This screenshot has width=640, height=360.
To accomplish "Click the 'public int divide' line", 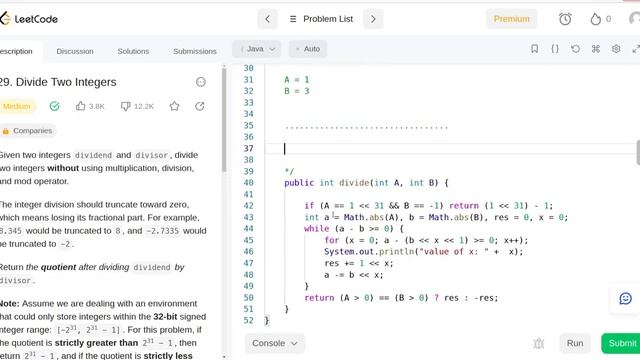I will click(x=366, y=183).
